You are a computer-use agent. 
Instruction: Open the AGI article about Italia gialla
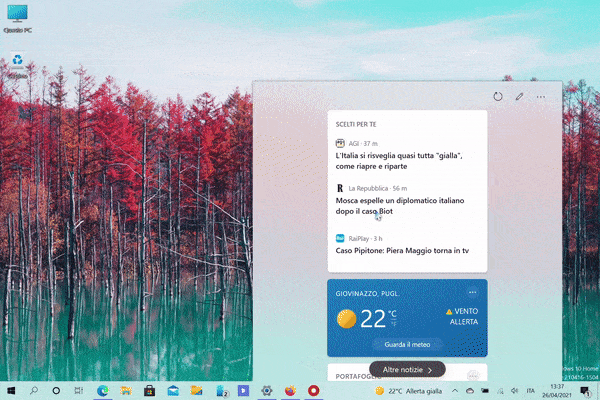(x=399, y=161)
